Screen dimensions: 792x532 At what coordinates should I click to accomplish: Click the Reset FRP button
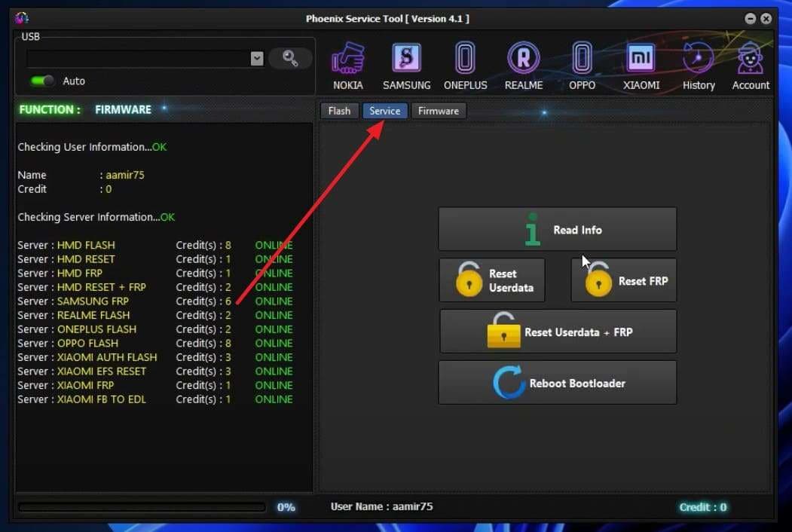pos(624,280)
